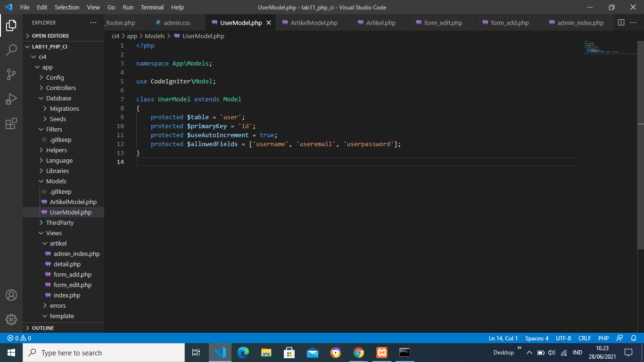Open the Manage gear menu
This screenshot has height=362, width=644.
point(11,320)
